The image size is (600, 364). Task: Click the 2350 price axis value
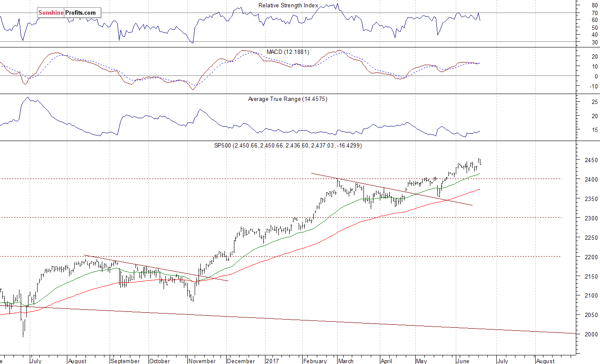[x=591, y=199]
